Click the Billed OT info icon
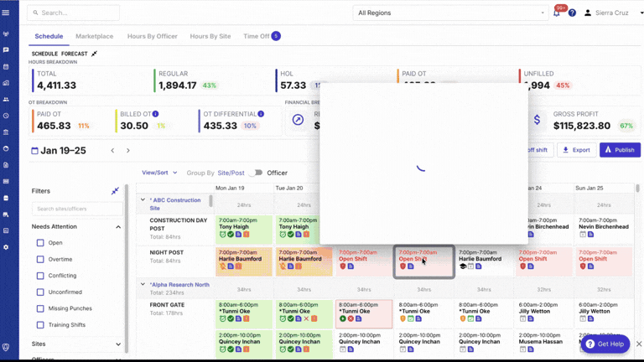The width and height of the screenshot is (644, 362). (156, 114)
